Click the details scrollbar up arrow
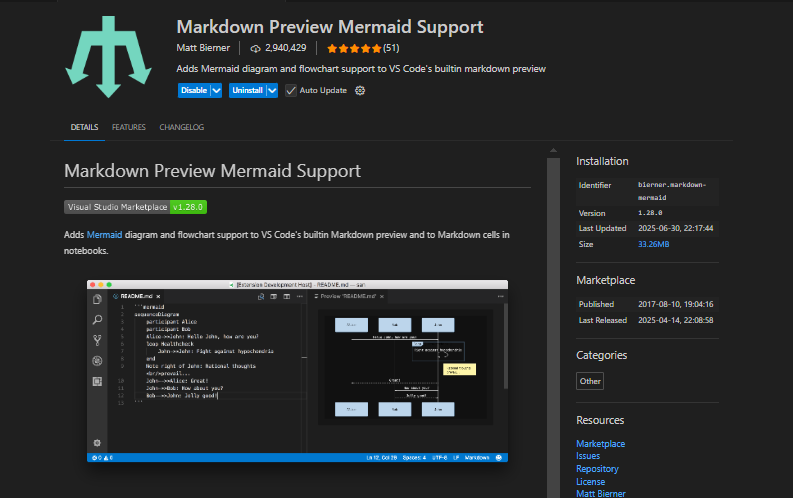The height and width of the screenshot is (498, 793). (553, 151)
